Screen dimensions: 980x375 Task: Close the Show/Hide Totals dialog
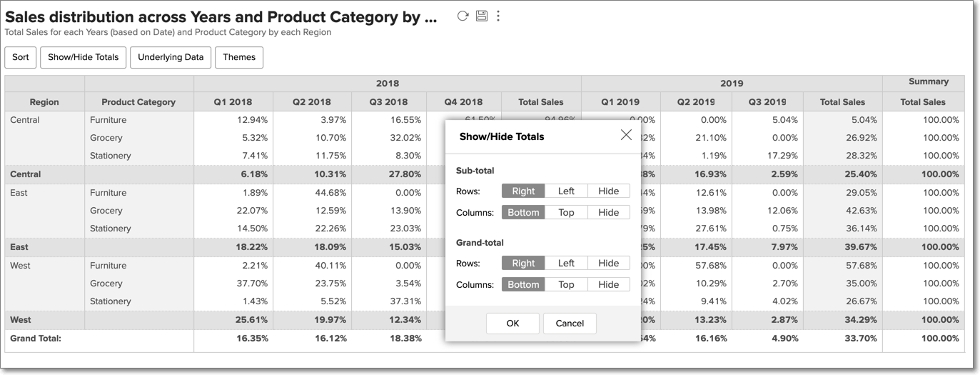coord(626,135)
